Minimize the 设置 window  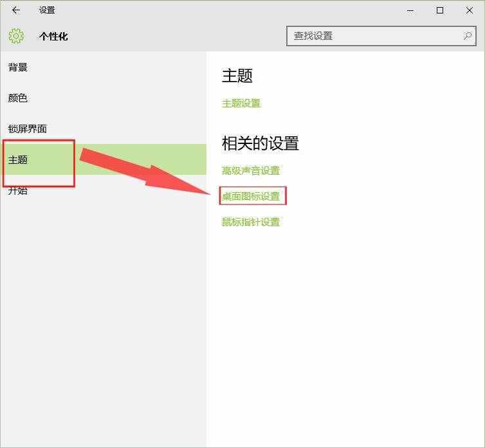(410, 10)
